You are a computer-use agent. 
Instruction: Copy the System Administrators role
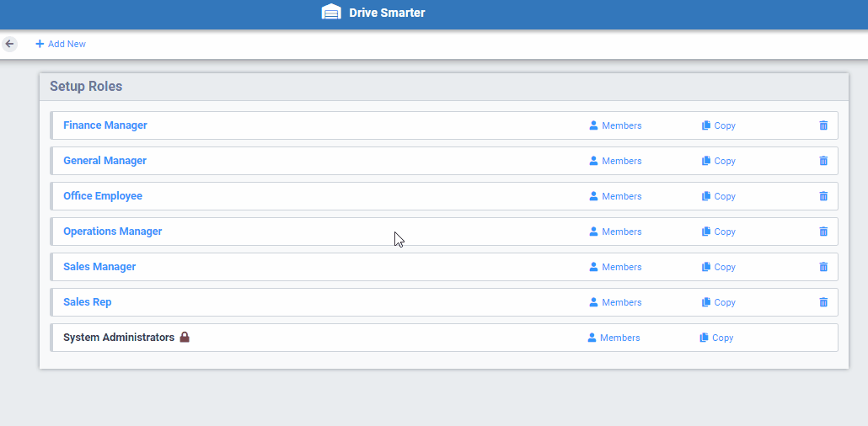(716, 338)
